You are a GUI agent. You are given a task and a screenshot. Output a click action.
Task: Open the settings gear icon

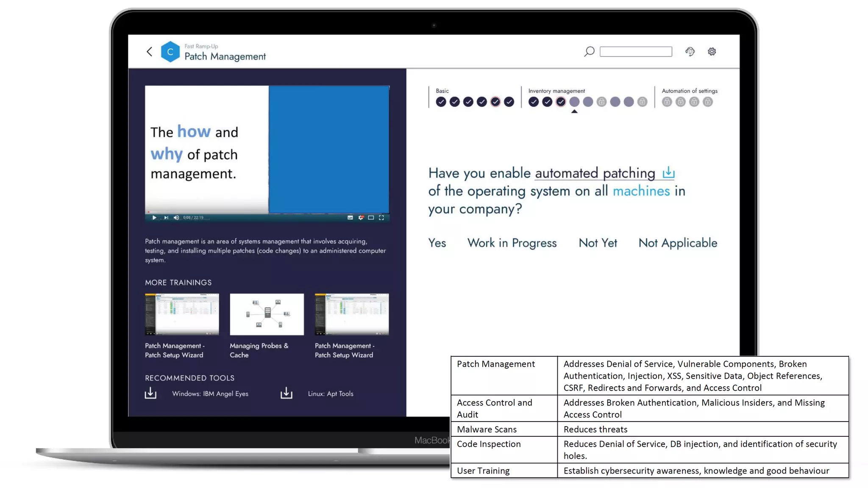click(712, 52)
